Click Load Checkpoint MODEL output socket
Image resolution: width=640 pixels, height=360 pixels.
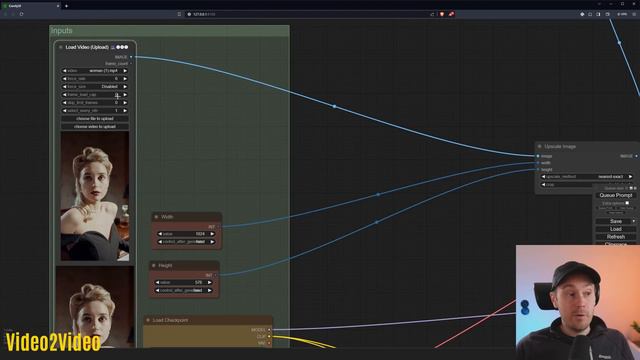click(269, 330)
